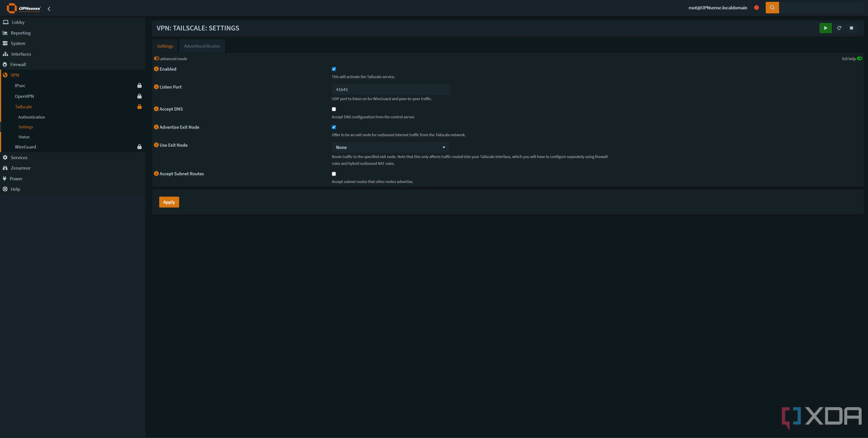Click the orange Tailscale lock icon

coord(139,107)
